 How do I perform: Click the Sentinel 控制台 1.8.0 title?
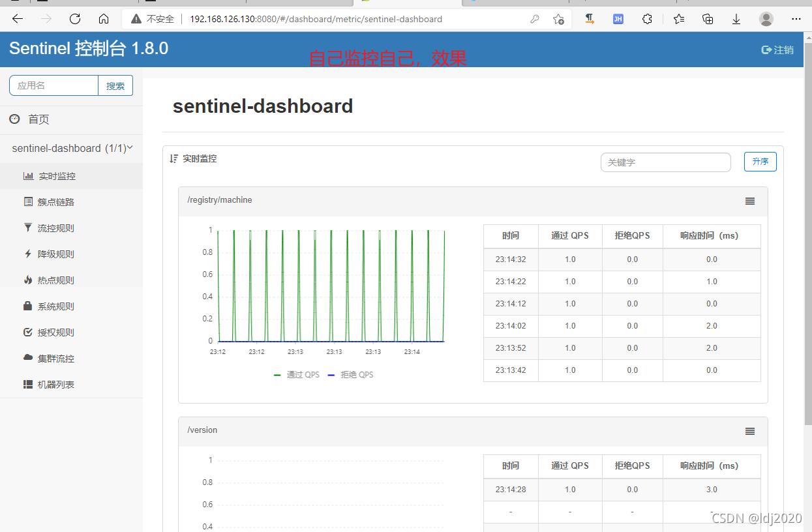[x=89, y=49]
